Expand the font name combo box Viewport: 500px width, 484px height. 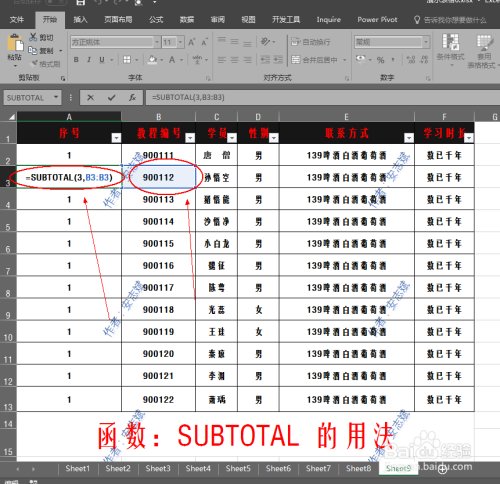157,42
